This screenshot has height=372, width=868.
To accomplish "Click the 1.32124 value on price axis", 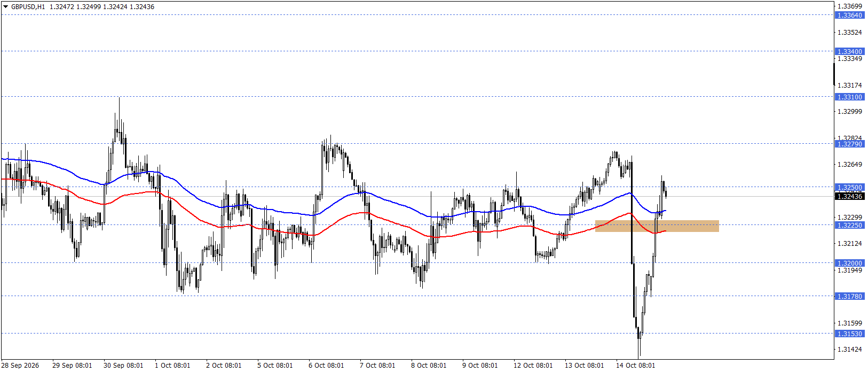I will tap(849, 244).
